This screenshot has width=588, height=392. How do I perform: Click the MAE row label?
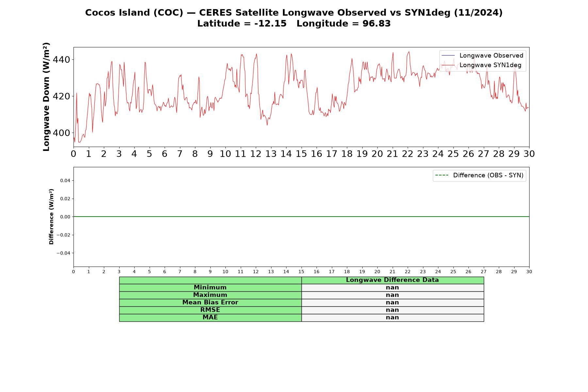tap(210, 318)
